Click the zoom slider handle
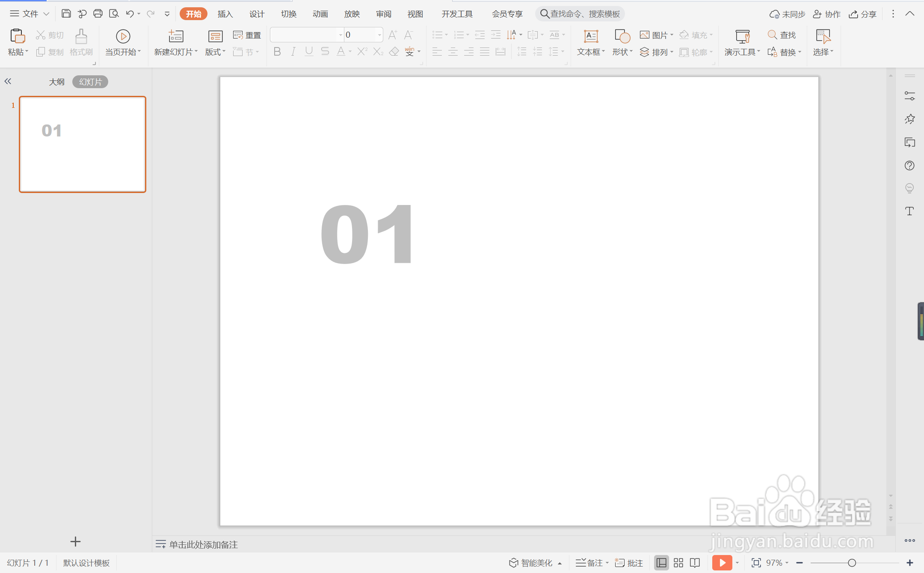Viewport: 924px width, 573px height. click(852, 563)
